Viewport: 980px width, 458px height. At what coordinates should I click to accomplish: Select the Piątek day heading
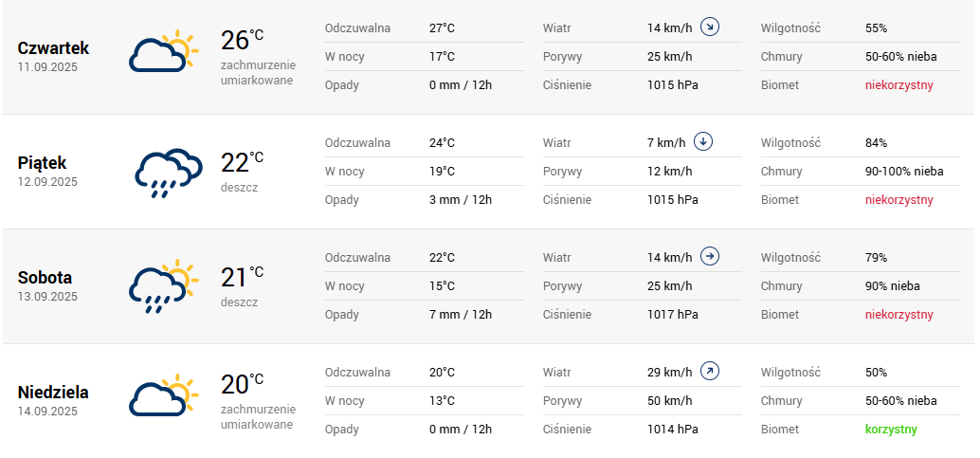pos(43,162)
